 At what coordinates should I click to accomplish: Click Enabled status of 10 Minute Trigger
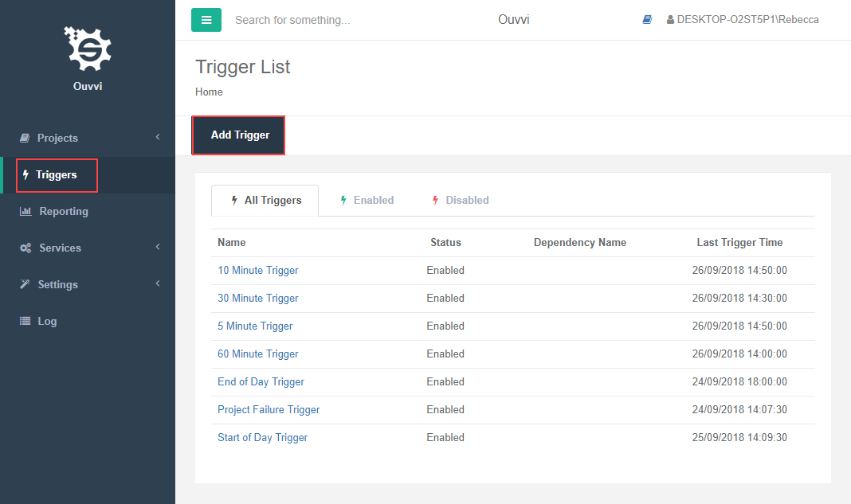click(x=445, y=270)
